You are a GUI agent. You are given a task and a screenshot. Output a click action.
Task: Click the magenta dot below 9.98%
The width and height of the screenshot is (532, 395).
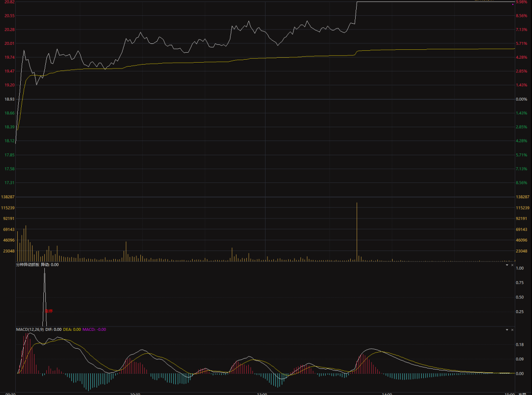coord(513,4)
